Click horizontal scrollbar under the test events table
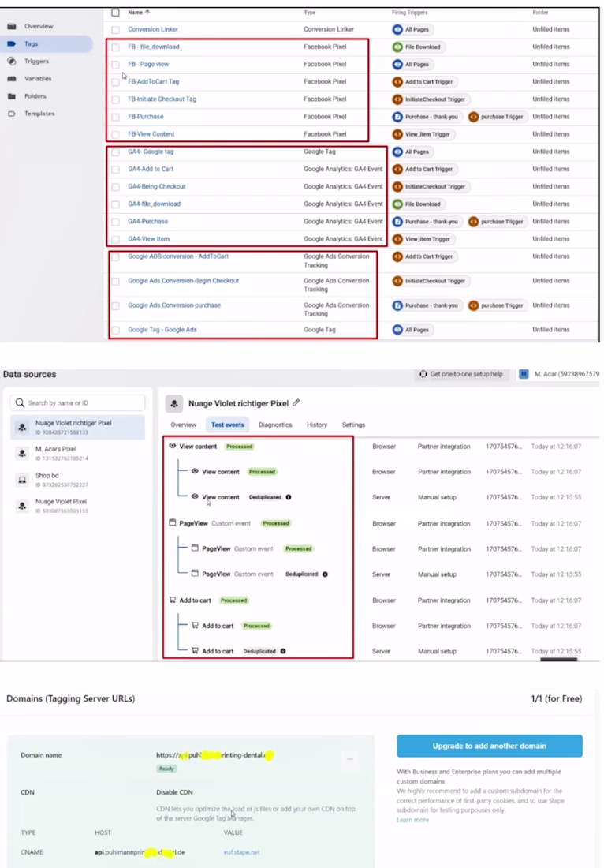Image resolution: width=604 pixels, height=868 pixels. (x=558, y=660)
